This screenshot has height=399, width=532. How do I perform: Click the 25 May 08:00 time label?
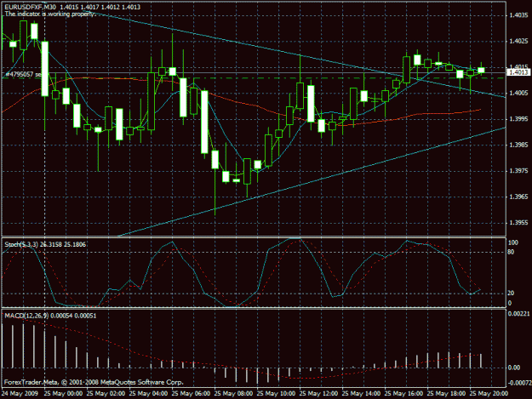[233, 394]
